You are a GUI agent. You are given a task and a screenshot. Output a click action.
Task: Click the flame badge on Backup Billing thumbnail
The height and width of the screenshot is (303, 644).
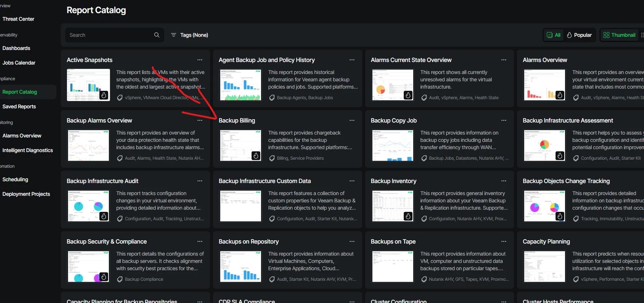[256, 156]
